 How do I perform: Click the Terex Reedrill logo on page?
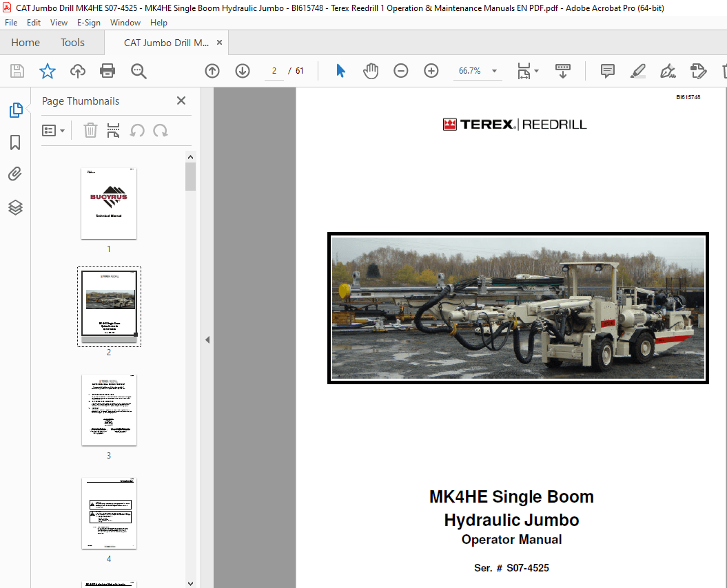(x=515, y=124)
